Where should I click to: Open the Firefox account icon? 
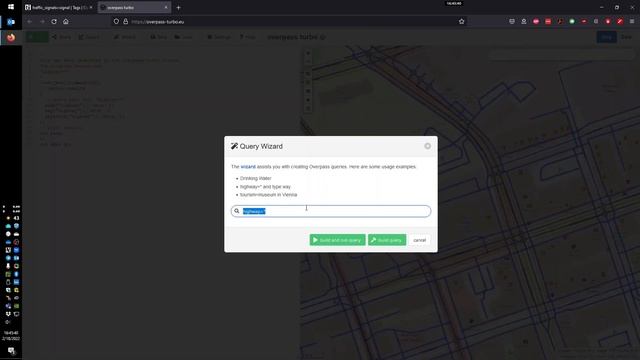pos(524,21)
